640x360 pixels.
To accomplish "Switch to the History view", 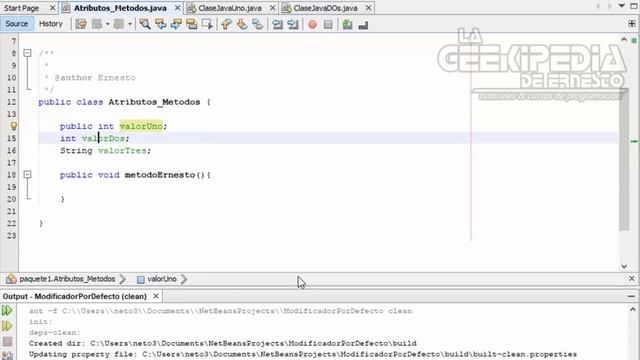I will [x=51, y=24].
